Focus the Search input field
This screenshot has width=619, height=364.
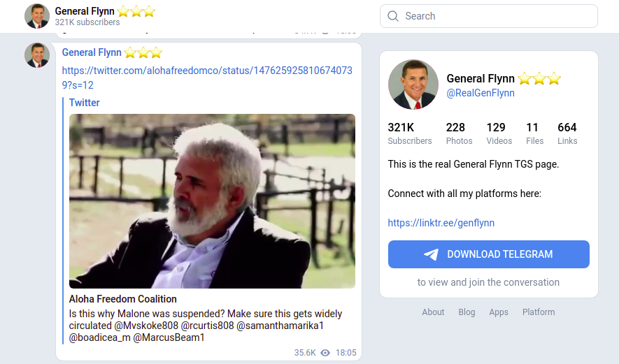tap(489, 16)
